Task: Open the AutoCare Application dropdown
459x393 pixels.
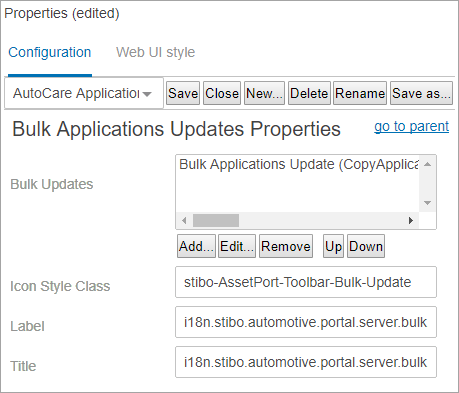Action: point(84,93)
